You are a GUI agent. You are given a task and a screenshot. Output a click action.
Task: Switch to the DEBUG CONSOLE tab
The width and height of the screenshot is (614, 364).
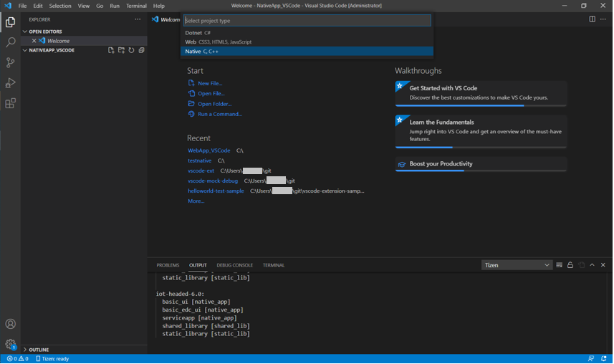(234, 265)
